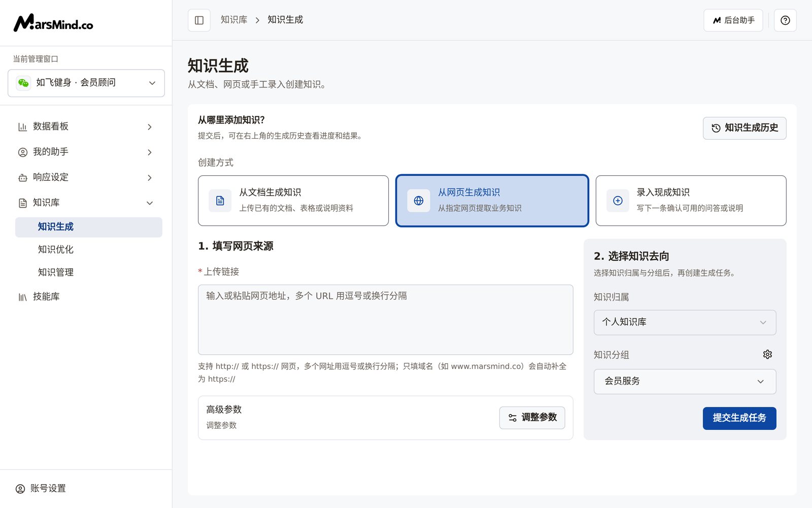Image resolution: width=812 pixels, height=508 pixels.
Task: Go to 知识生成 in sidebar
Action: tap(89, 227)
